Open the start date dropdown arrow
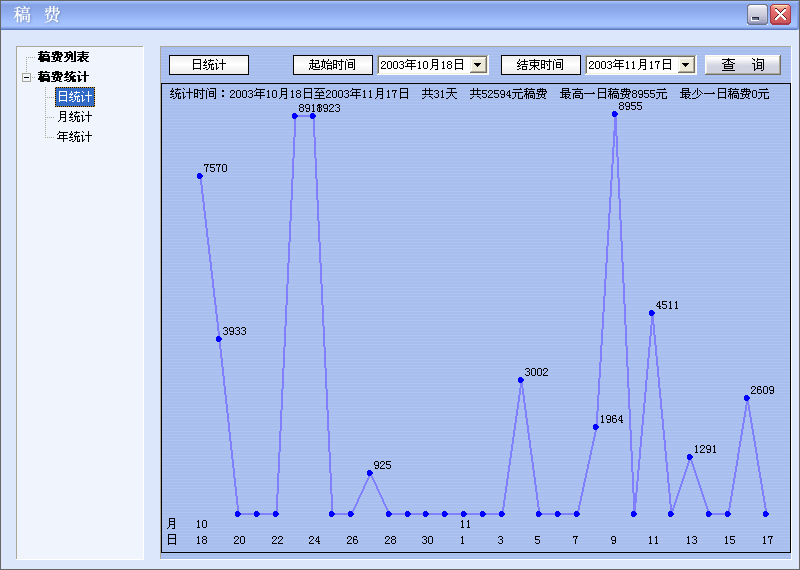This screenshot has width=800, height=570. 478,65
